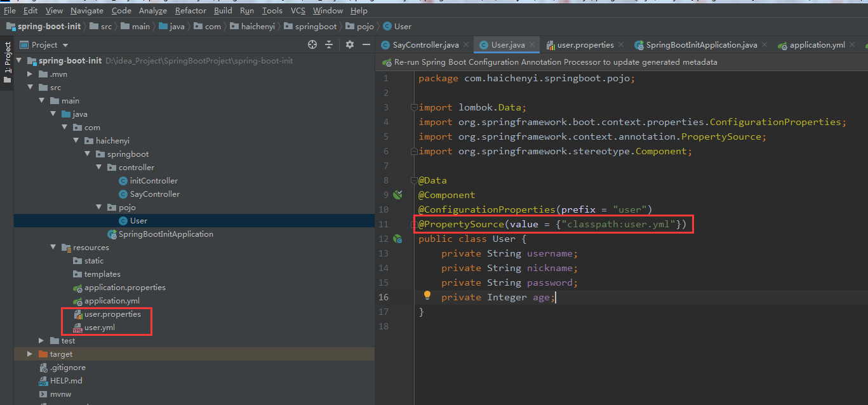Select user.yml in the project tree
868x405 pixels.
[x=100, y=328]
